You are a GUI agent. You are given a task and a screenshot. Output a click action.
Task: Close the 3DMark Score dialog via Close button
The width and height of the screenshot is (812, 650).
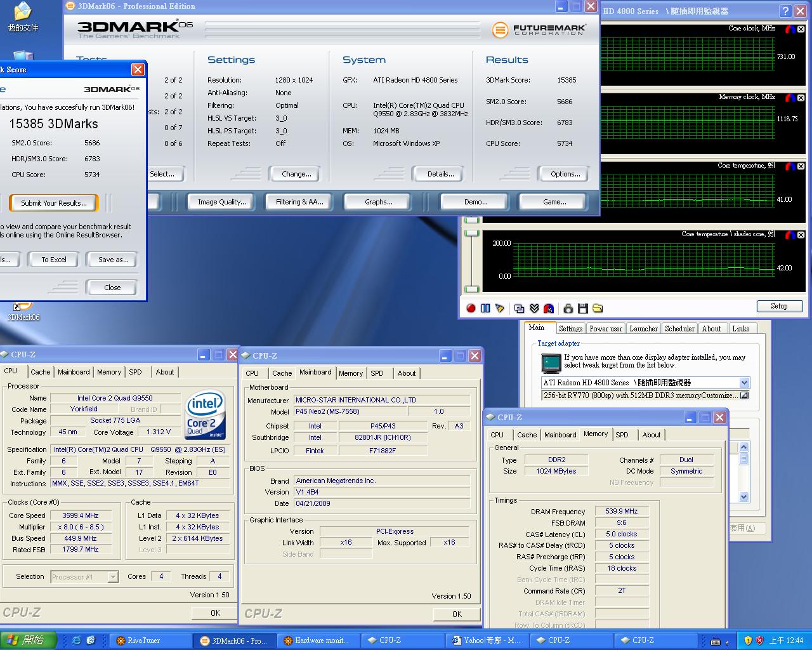(x=112, y=288)
